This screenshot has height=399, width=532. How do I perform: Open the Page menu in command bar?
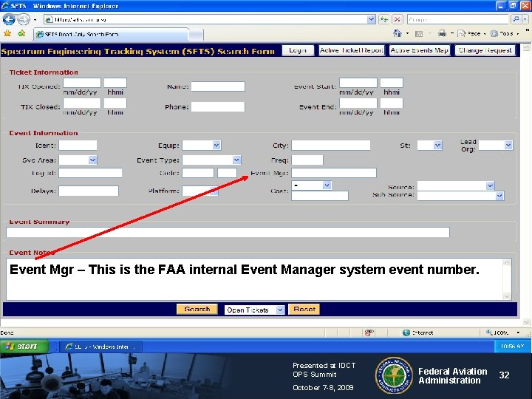471,33
